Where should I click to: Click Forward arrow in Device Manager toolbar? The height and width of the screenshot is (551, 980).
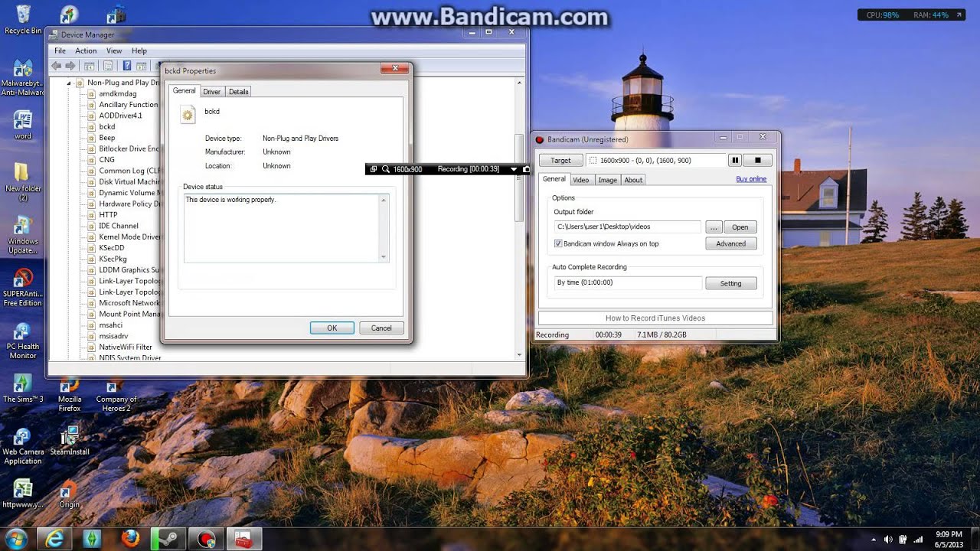pyautogui.click(x=70, y=67)
